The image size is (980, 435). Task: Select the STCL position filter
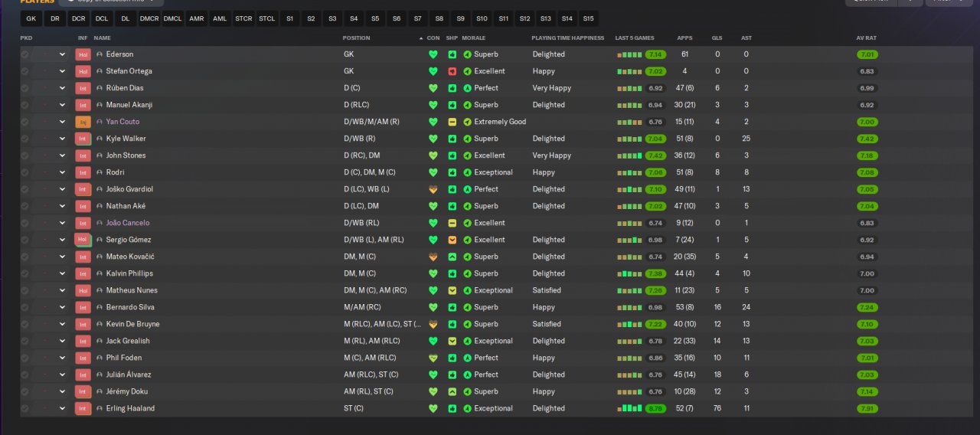[267, 18]
